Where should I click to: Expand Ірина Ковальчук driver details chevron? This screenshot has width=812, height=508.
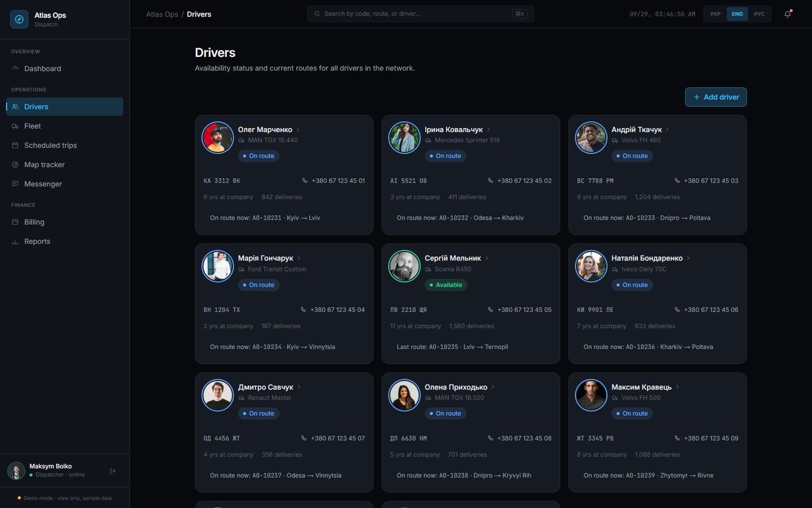488,130
